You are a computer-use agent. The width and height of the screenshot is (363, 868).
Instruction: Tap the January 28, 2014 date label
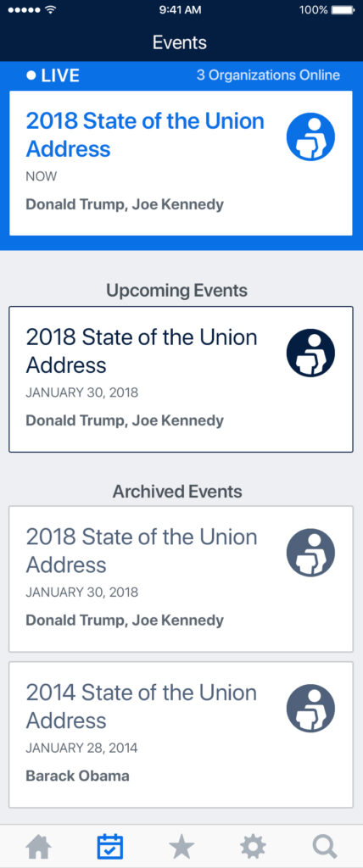(x=81, y=748)
